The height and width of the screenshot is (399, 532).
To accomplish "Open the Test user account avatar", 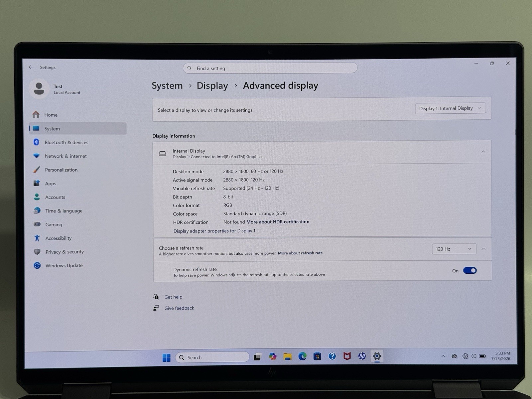I will pos(39,89).
